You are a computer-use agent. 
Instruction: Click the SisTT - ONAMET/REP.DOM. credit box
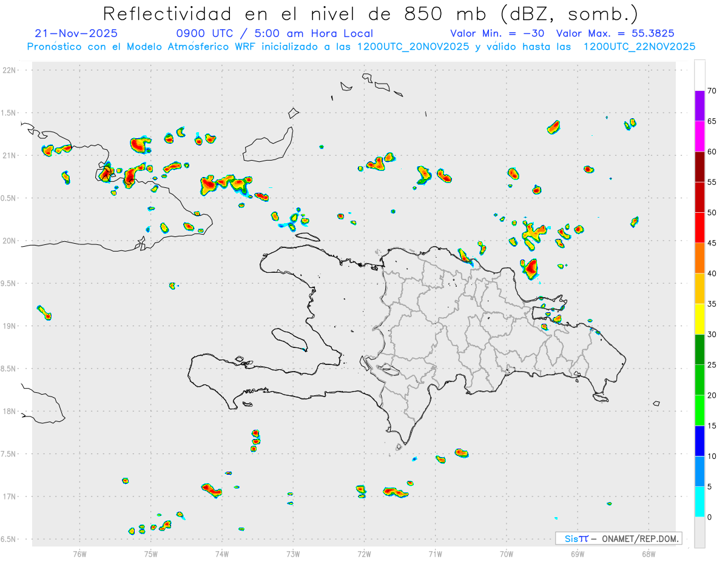619,538
